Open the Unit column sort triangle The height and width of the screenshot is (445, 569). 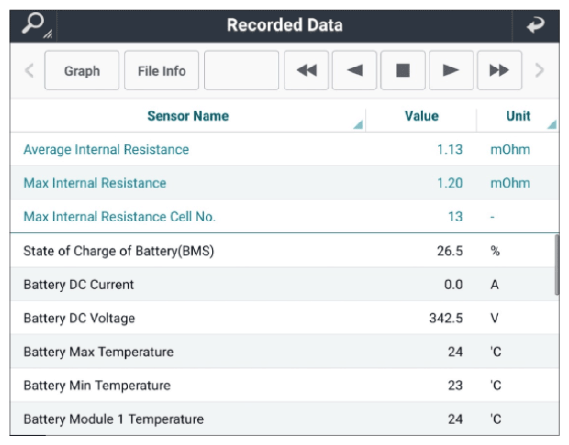coord(552,125)
